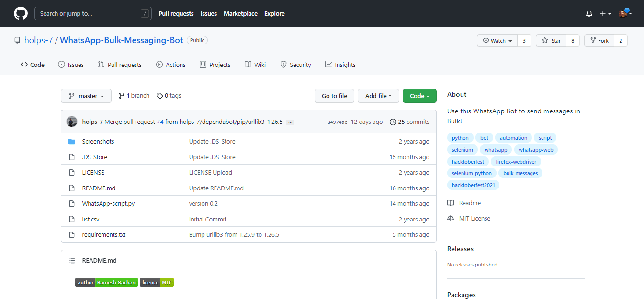Switch to the Issues tab
644x299 pixels.
(71, 65)
